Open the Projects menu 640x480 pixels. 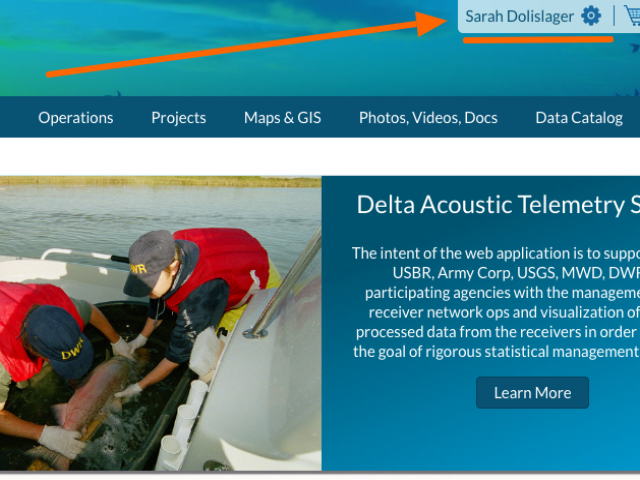pyautogui.click(x=178, y=118)
